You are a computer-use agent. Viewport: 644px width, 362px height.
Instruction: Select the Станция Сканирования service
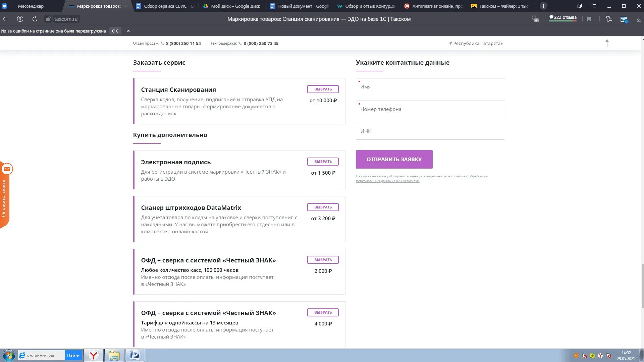(323, 89)
